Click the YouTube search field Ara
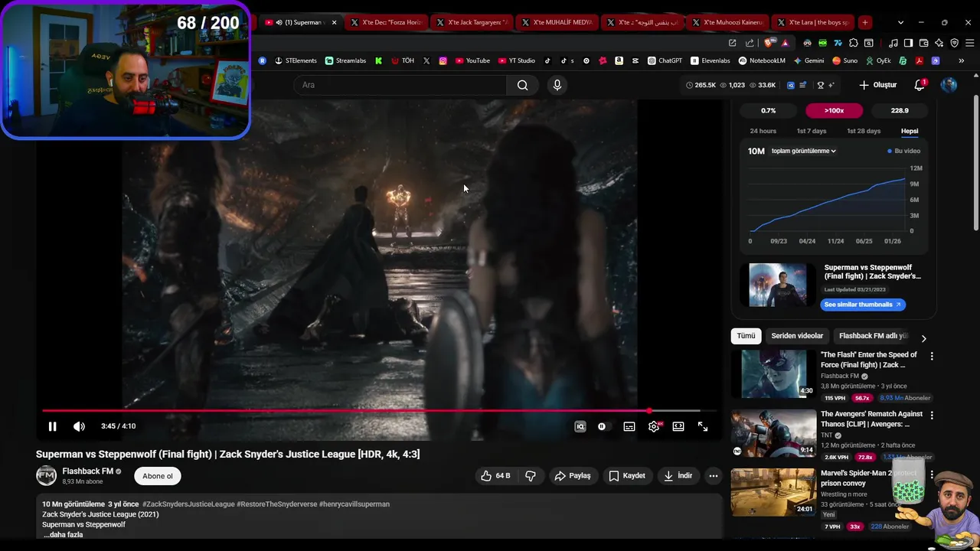The image size is (980, 551). click(400, 85)
